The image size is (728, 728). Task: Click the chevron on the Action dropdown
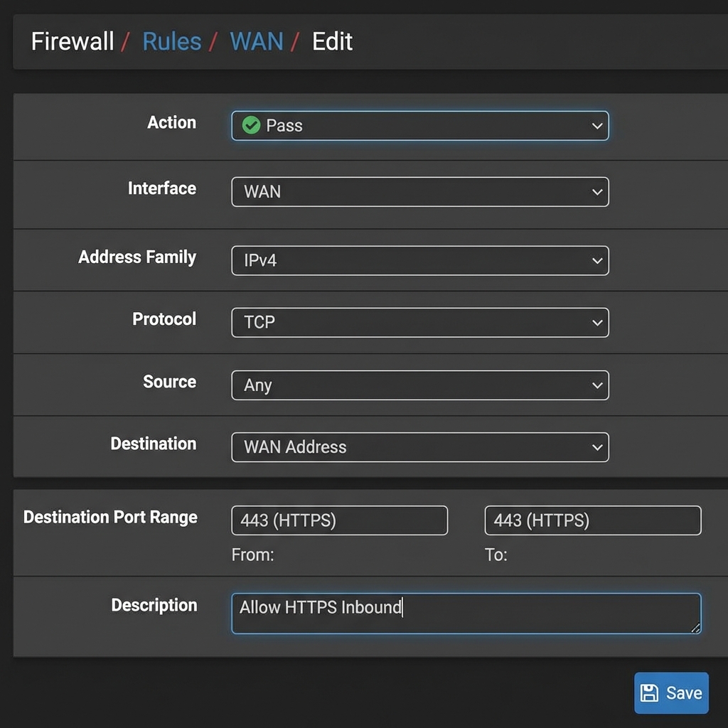597,125
